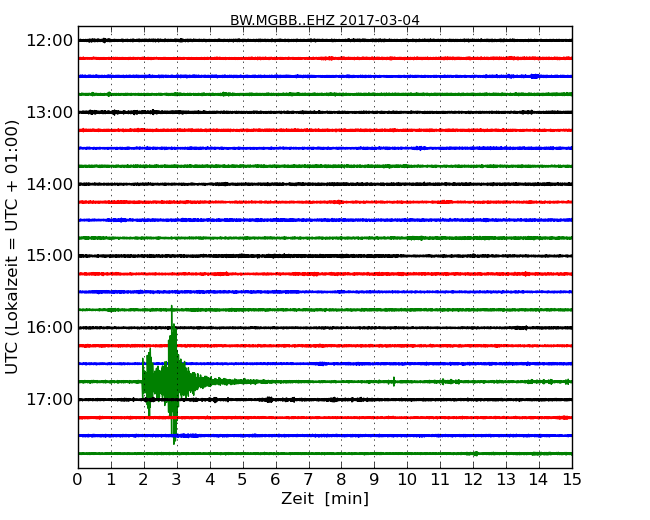Image resolution: width=650 pixels, height=520 pixels.
Task: Click x-axis tick label 5
Action: (x=243, y=480)
